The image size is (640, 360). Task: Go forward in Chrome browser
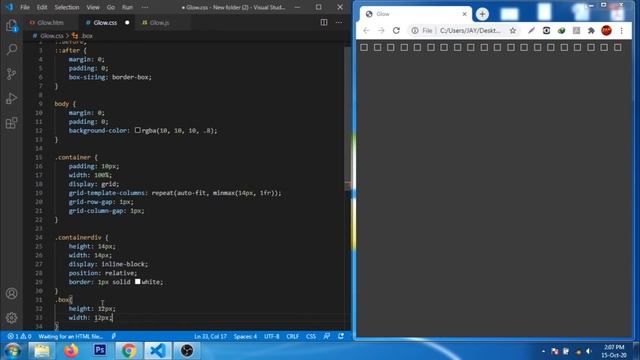(381, 31)
